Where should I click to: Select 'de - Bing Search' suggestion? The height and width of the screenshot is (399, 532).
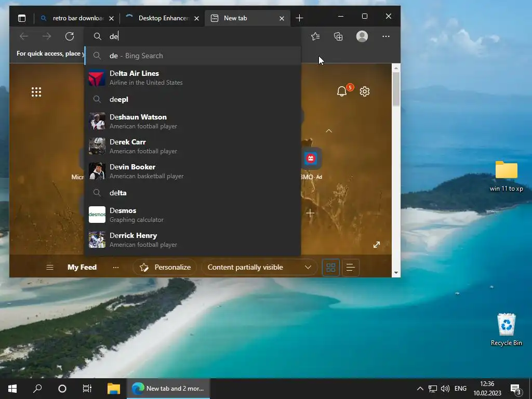click(193, 56)
